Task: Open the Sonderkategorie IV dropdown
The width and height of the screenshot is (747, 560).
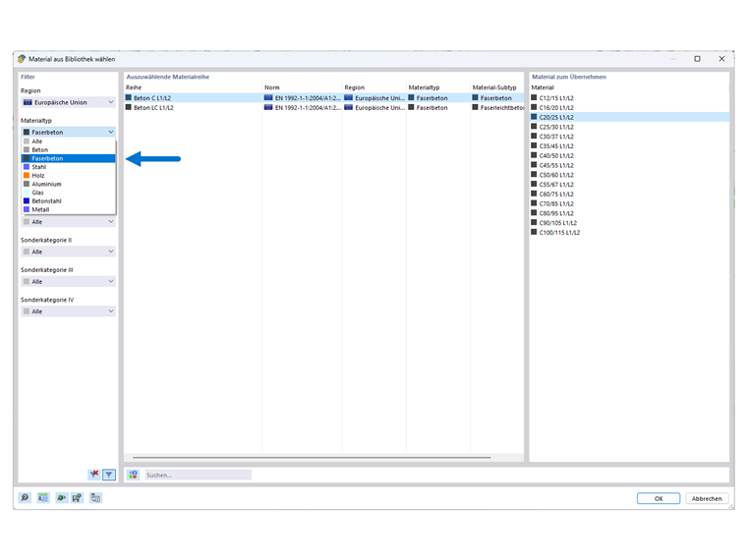Action: tap(68, 311)
